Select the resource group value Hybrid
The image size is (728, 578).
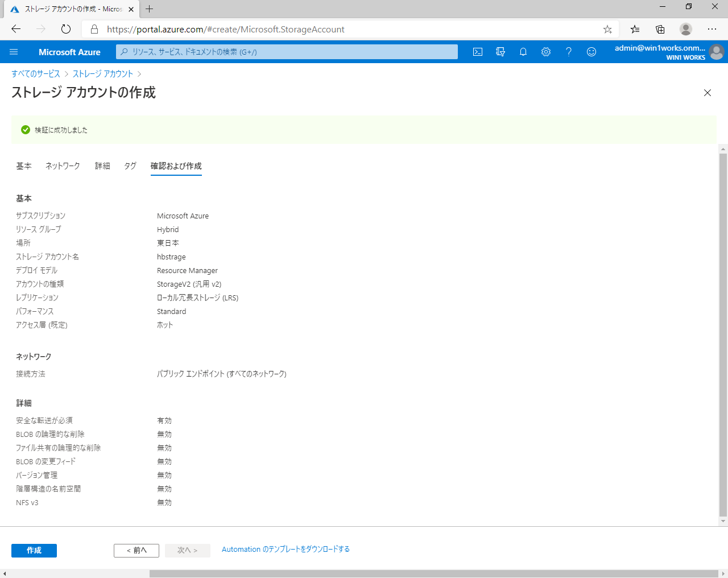(x=168, y=230)
